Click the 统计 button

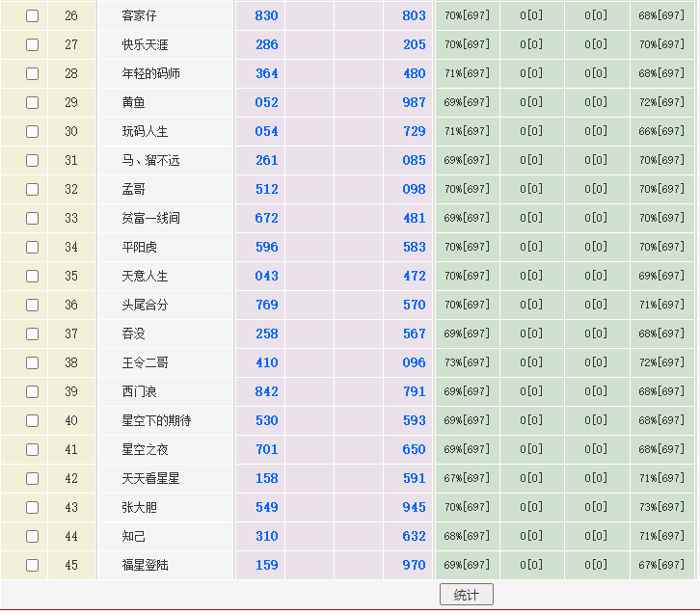[466, 595]
